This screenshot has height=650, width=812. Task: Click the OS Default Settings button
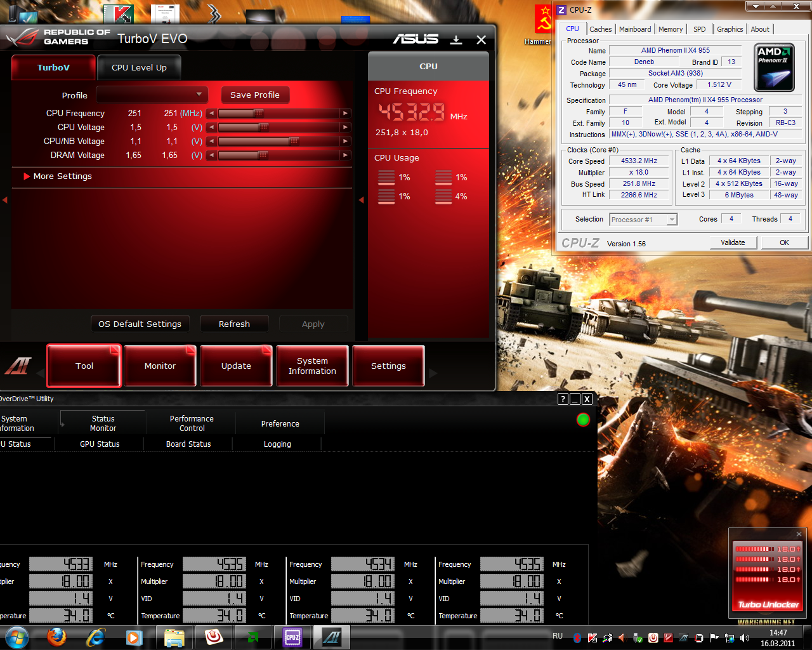point(140,324)
